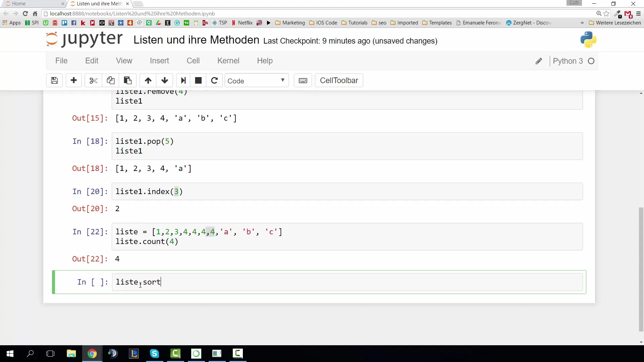Viewport: 644px width, 362px height.
Task: Open Task View in taskbar
Action: pyautogui.click(x=50, y=354)
